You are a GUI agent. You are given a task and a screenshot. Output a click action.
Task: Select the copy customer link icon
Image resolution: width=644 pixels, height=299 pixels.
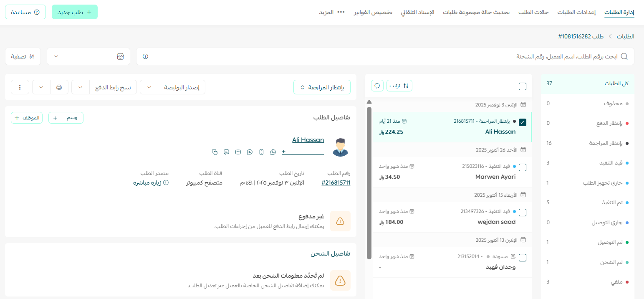point(215,152)
